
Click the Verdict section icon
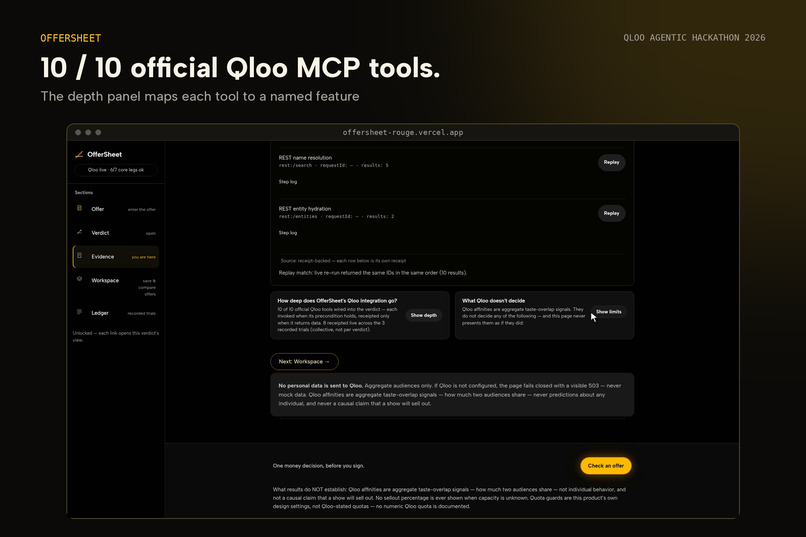[79, 232]
